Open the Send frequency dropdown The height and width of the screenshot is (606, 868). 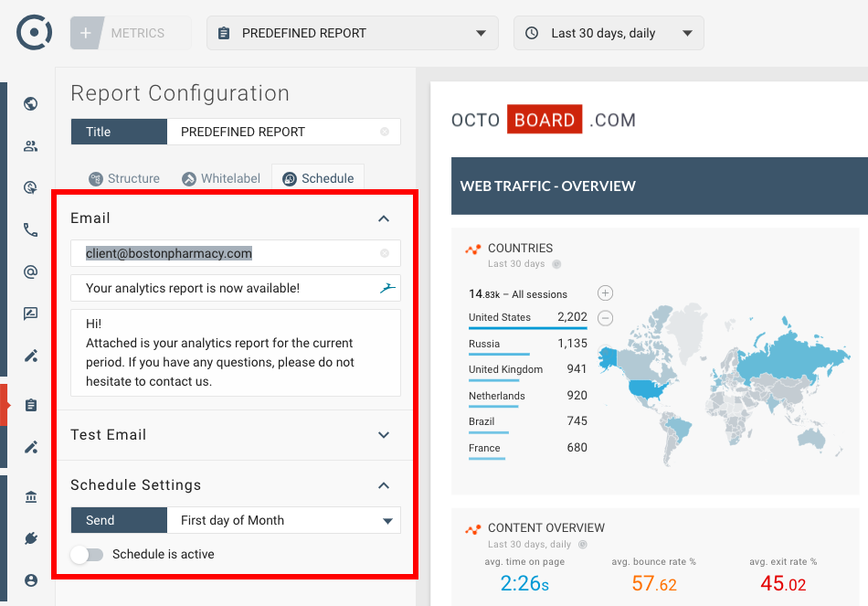(283, 520)
